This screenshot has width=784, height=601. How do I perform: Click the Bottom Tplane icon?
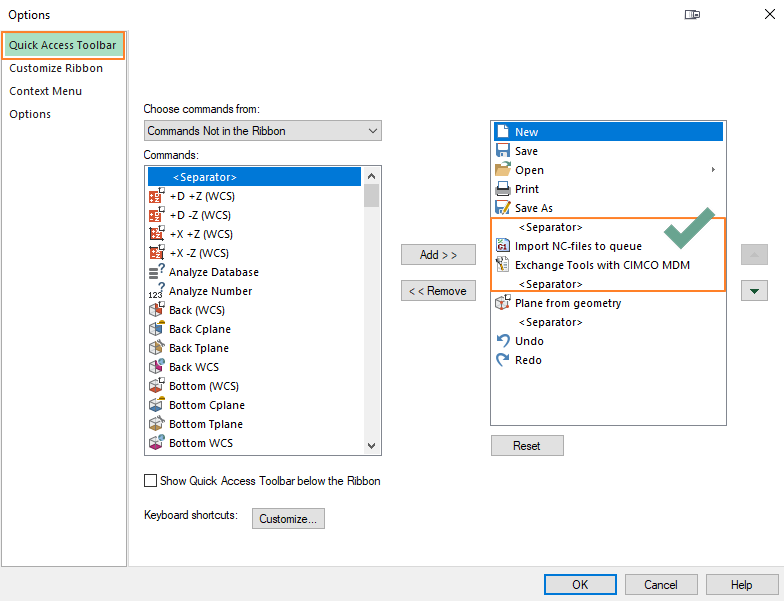[x=156, y=424]
